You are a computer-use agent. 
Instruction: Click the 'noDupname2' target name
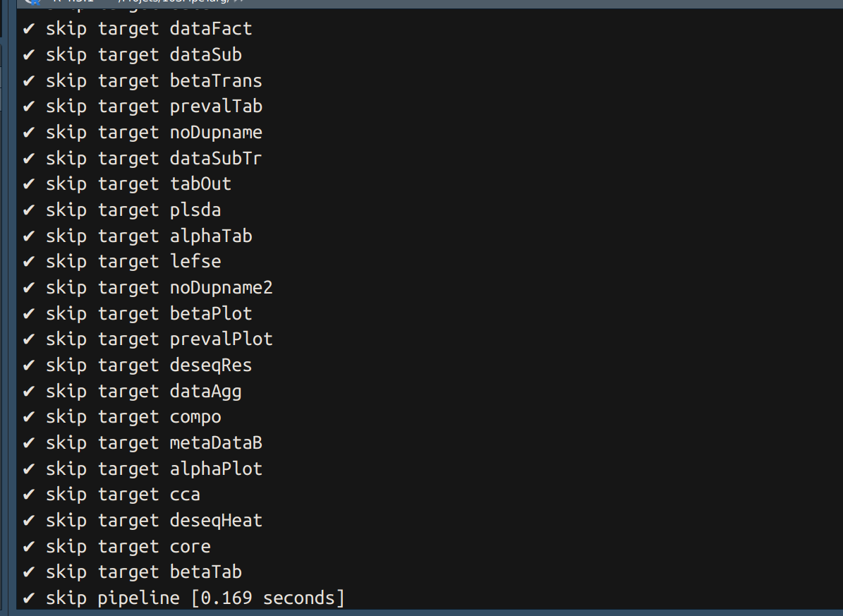(x=221, y=288)
